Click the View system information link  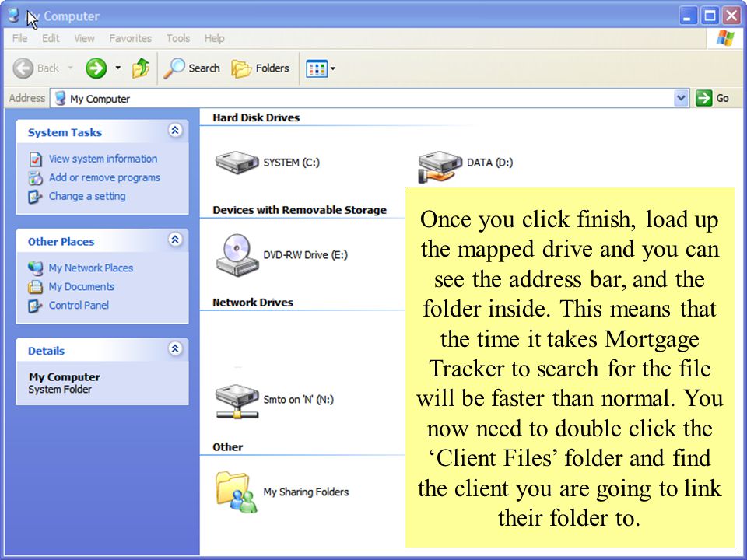[x=103, y=159]
